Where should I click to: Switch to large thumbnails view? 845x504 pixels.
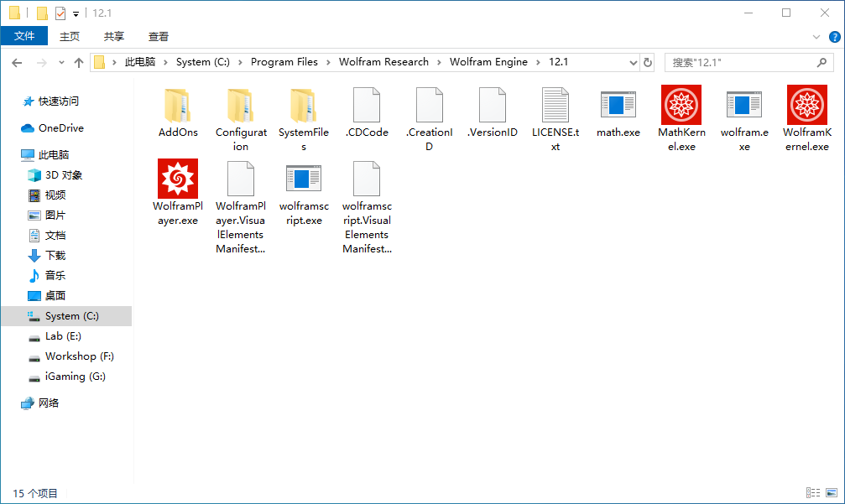point(832,492)
